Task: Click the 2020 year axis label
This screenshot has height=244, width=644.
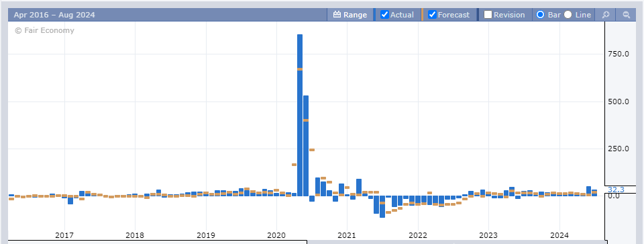Action: [276, 235]
